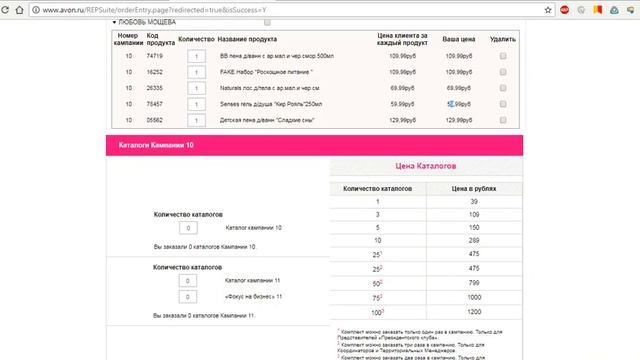
Task: Edit quantity field for product 74719
Action: pos(196,56)
